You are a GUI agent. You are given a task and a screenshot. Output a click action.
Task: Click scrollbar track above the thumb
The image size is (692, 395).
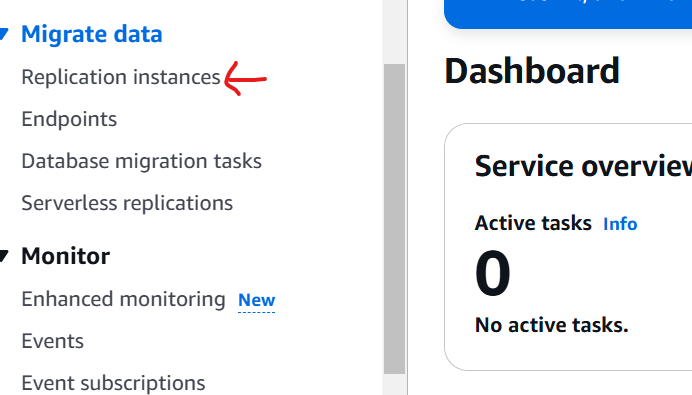[394, 32]
